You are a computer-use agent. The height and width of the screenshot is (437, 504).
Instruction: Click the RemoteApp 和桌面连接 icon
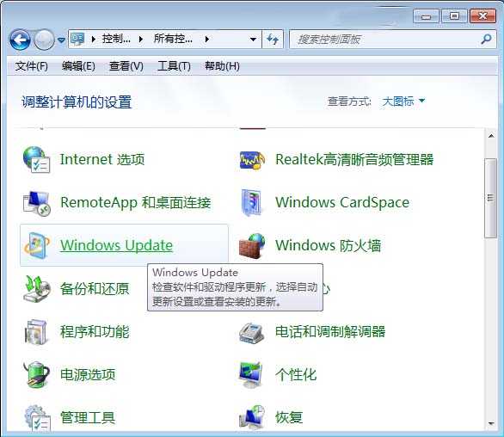tap(37, 203)
